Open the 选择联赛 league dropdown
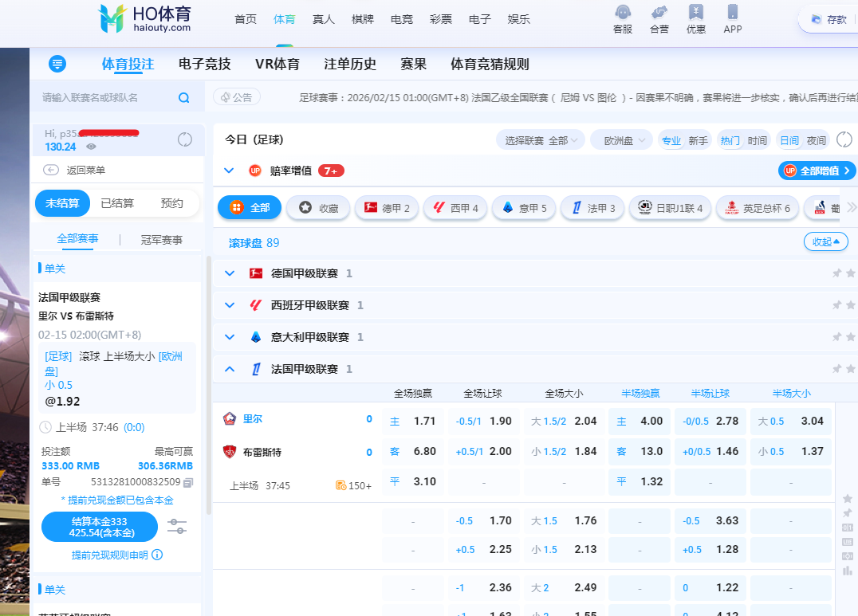 point(541,140)
